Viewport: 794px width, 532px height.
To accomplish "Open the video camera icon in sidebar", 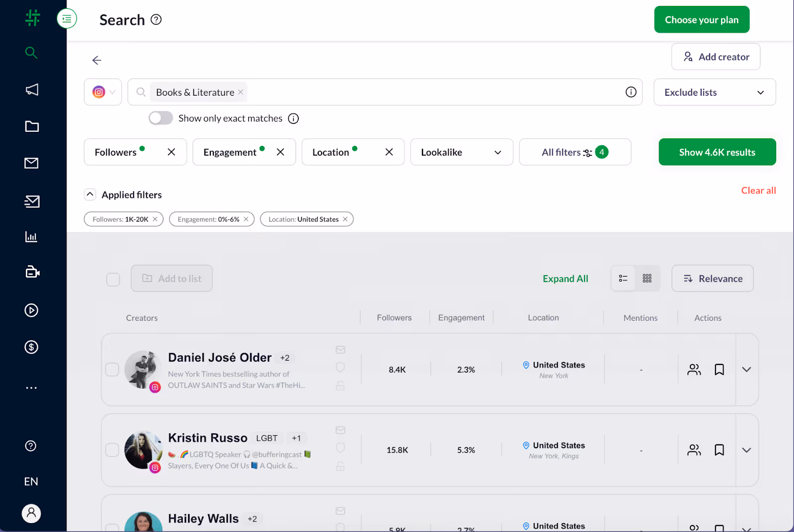I will pos(32,272).
